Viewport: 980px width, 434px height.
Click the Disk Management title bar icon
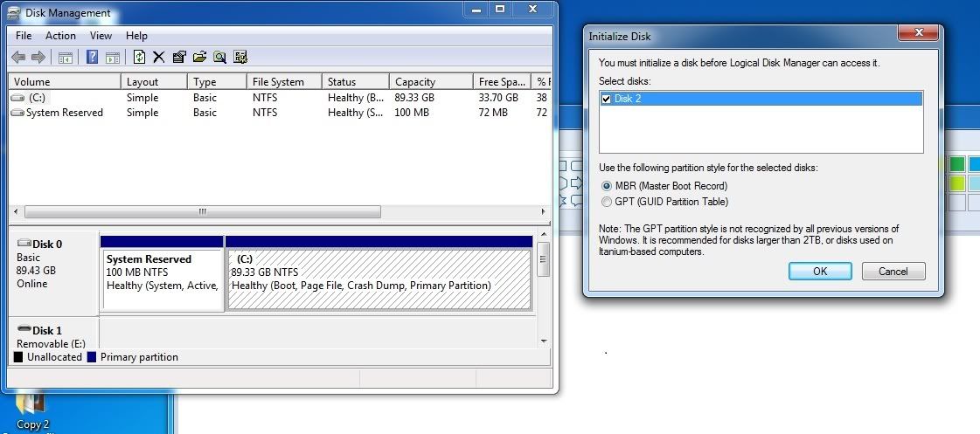13,12
